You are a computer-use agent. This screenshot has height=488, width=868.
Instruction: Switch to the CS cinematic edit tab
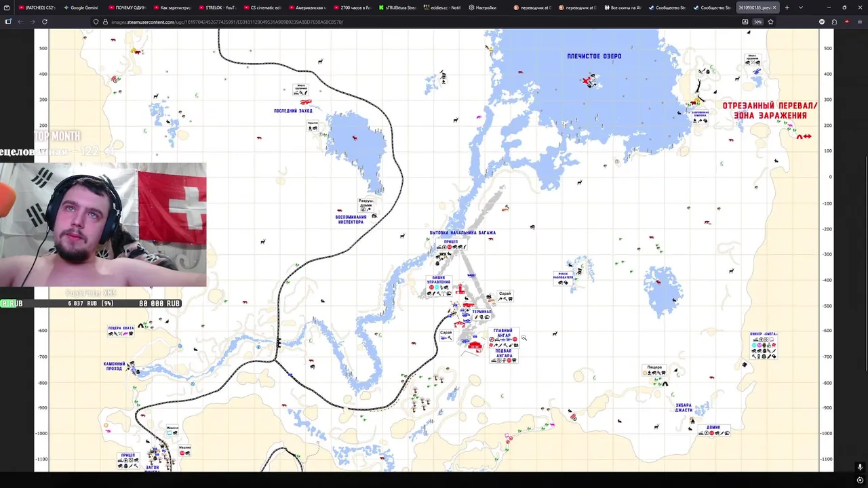pos(262,7)
